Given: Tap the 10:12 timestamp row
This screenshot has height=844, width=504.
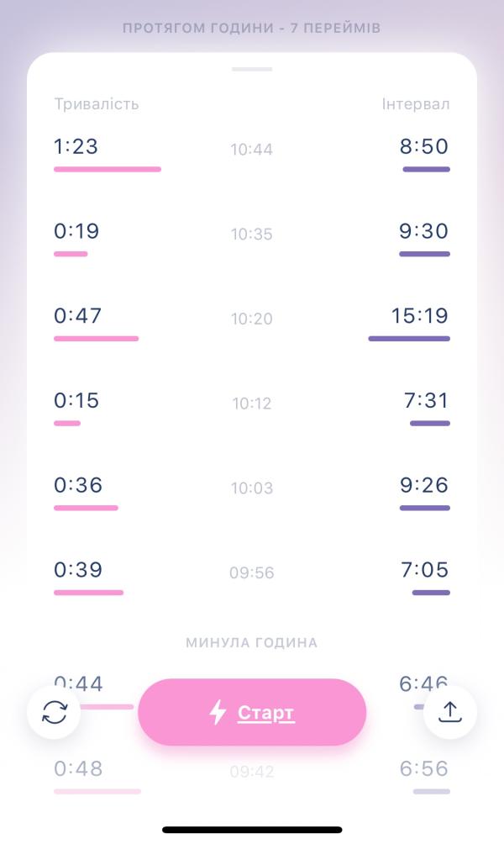Looking at the screenshot, I should pyautogui.click(x=252, y=404).
